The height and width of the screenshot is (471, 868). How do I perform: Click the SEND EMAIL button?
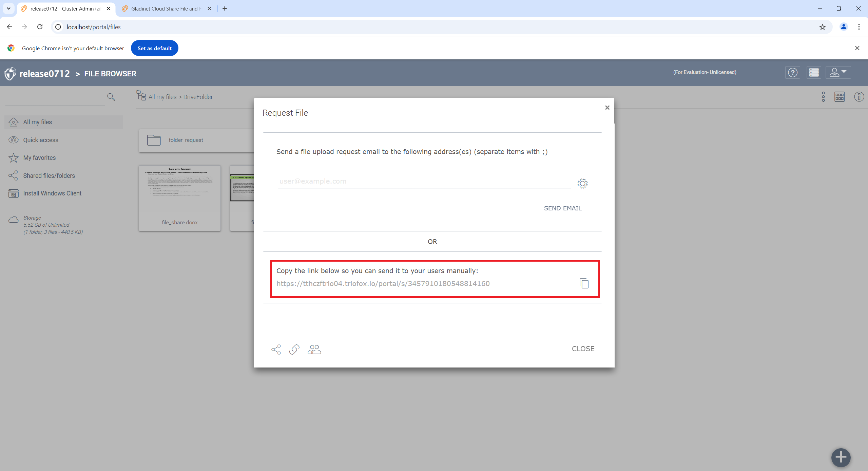[x=563, y=208]
